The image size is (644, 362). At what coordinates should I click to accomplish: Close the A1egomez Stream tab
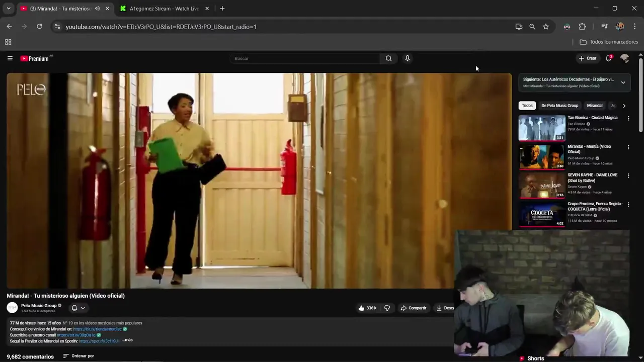(207, 9)
